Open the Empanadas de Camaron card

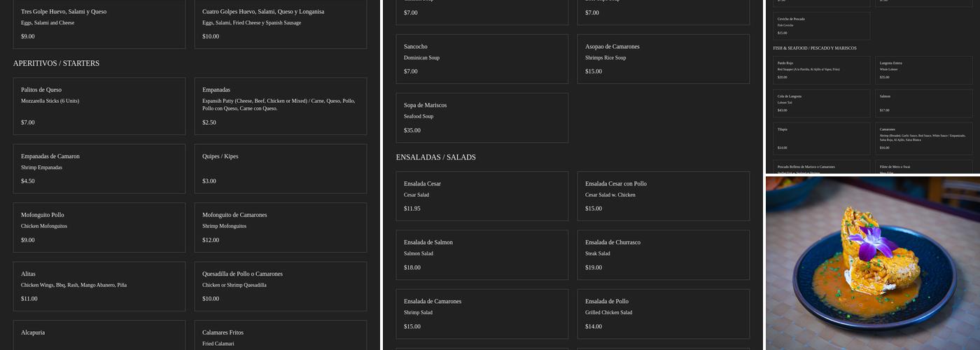click(99, 169)
